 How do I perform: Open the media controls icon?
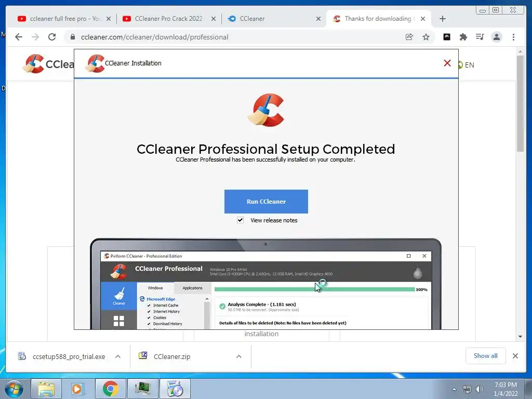[480, 37]
